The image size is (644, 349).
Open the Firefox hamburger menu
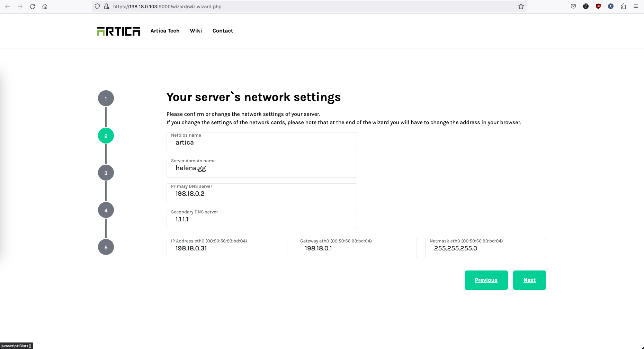636,7
